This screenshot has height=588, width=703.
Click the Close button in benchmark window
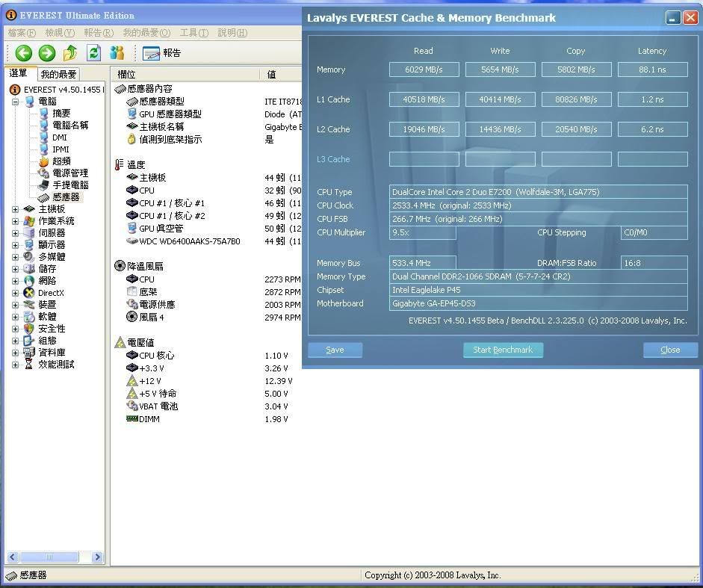click(670, 350)
